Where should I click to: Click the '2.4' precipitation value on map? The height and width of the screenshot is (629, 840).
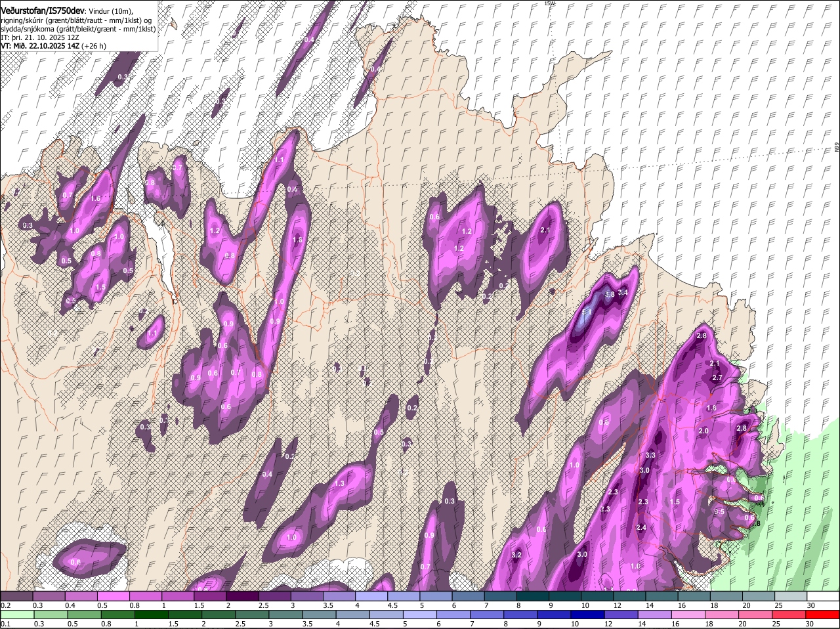click(641, 527)
